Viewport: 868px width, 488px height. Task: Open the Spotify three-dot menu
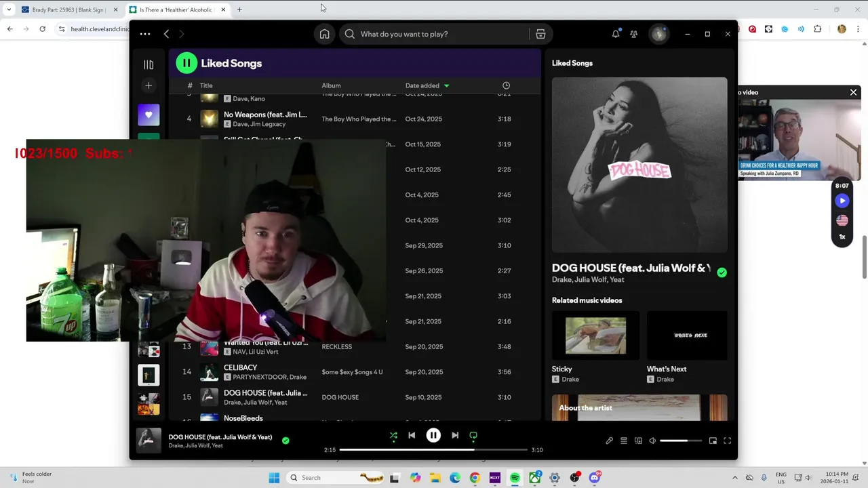point(145,34)
